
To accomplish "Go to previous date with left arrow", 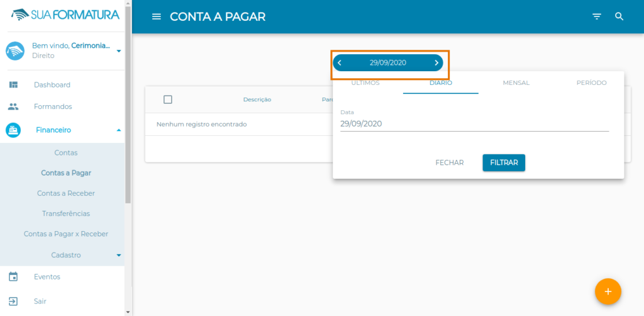I will point(340,63).
